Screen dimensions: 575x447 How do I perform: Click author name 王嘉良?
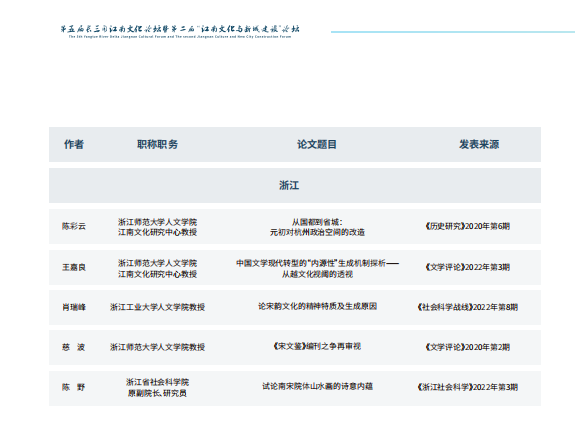(x=74, y=267)
